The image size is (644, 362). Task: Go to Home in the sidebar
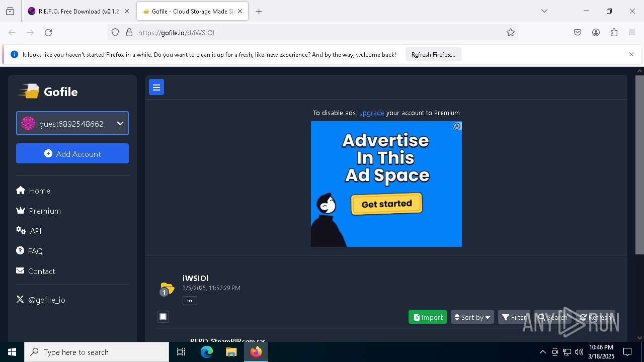pyautogui.click(x=33, y=191)
